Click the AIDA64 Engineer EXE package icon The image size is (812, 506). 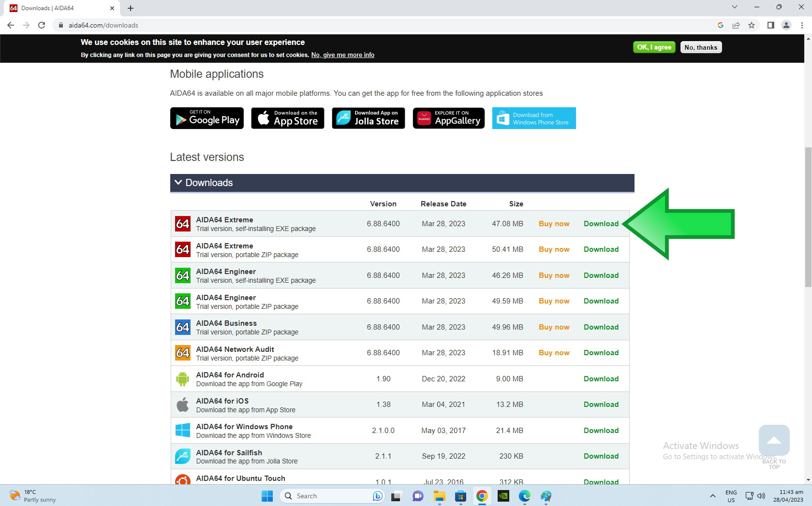point(182,275)
